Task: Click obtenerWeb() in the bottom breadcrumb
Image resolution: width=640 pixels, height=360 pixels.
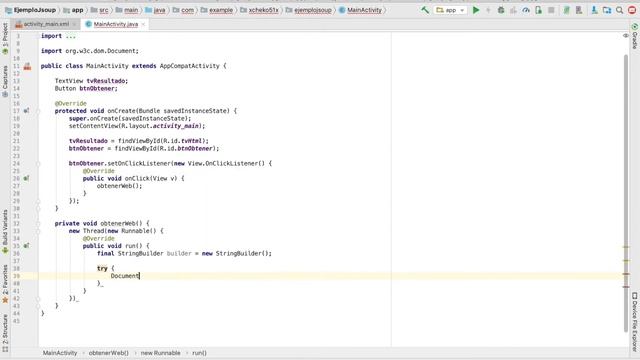Action: click(109, 353)
